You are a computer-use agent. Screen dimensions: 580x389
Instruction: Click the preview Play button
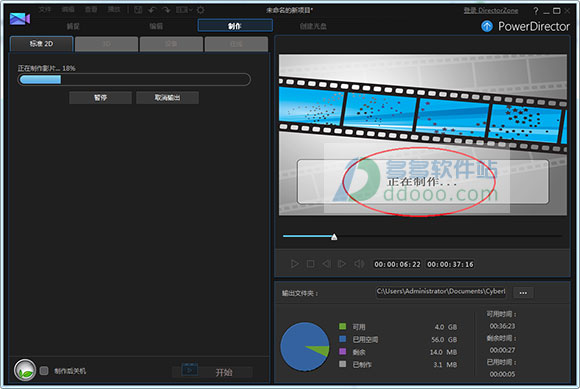click(x=294, y=264)
